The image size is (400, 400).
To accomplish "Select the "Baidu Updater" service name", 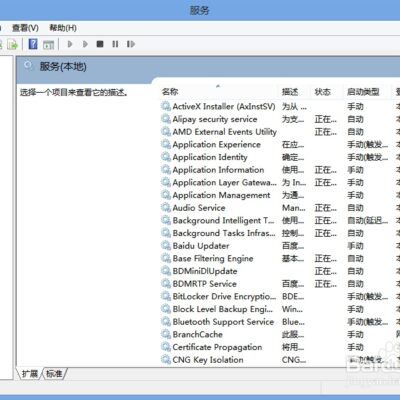I will (x=201, y=246).
